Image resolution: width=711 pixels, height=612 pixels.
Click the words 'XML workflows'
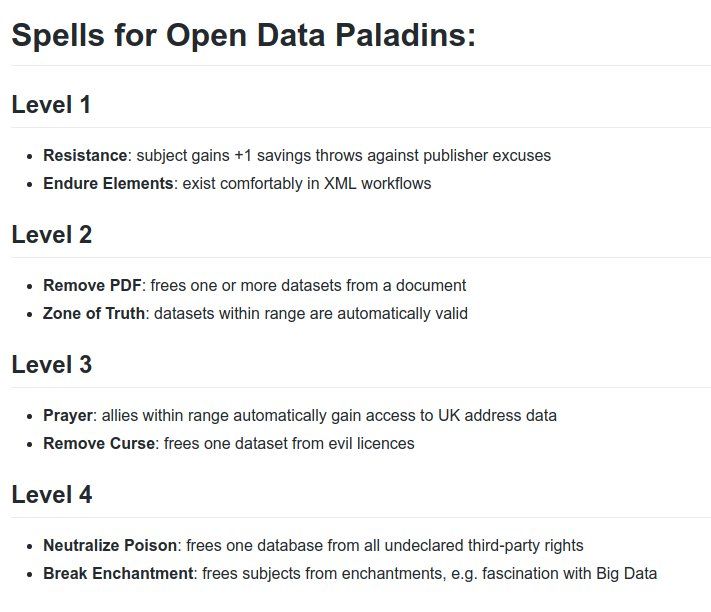(x=377, y=184)
